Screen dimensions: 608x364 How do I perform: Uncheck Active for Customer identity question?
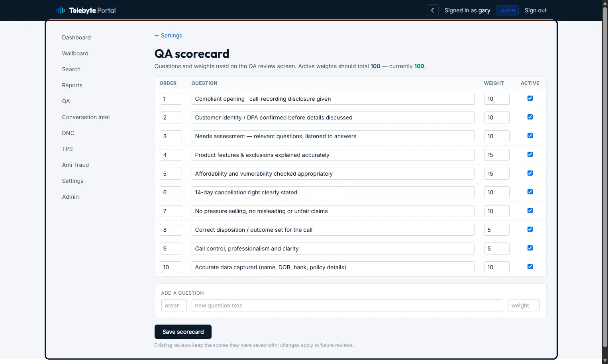click(x=530, y=117)
